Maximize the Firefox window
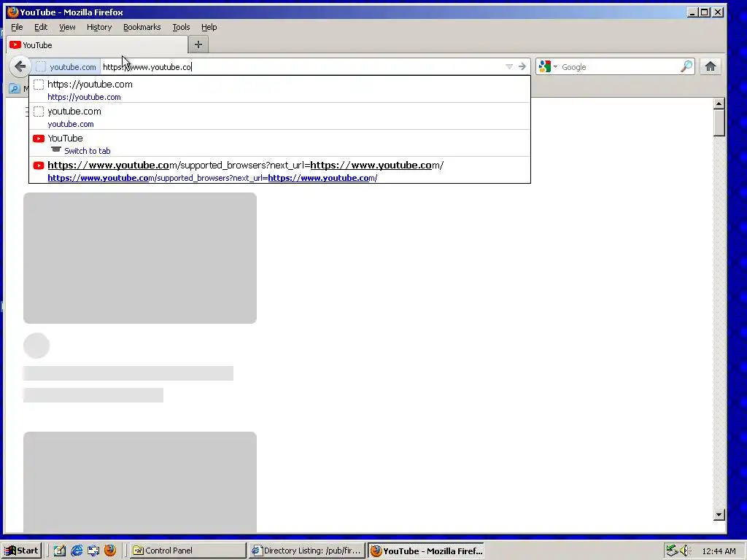The height and width of the screenshot is (560, 747). 705,12
